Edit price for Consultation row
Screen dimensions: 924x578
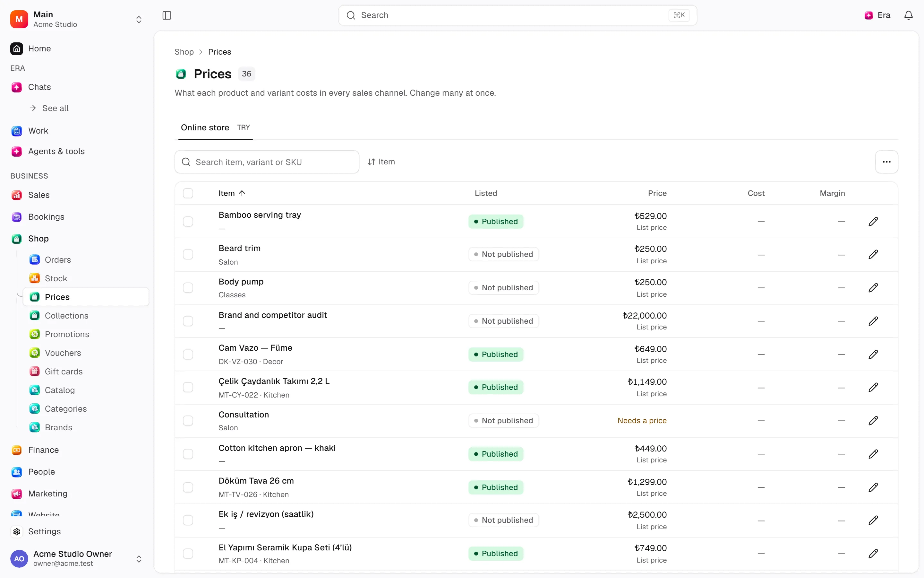click(x=873, y=421)
